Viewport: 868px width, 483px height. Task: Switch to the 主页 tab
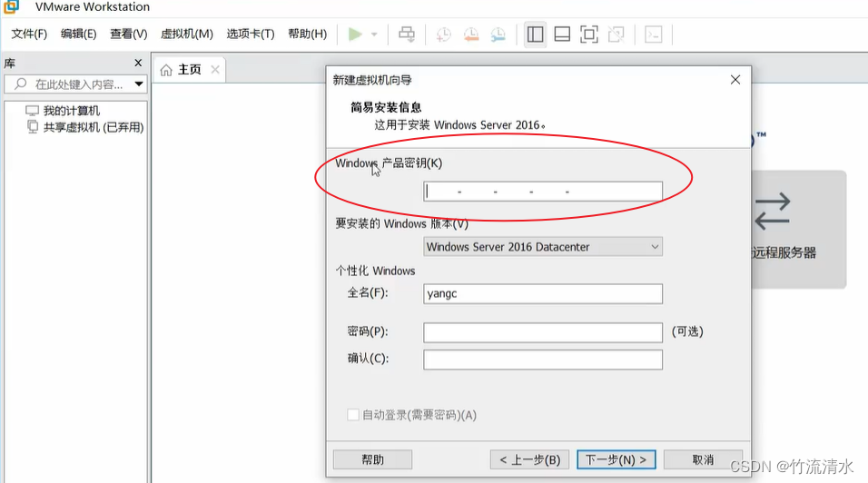coord(189,70)
